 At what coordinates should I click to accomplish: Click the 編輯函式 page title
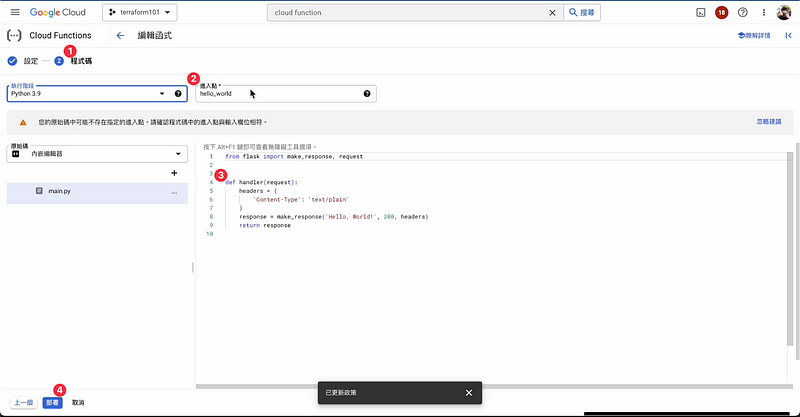pyautogui.click(x=155, y=35)
